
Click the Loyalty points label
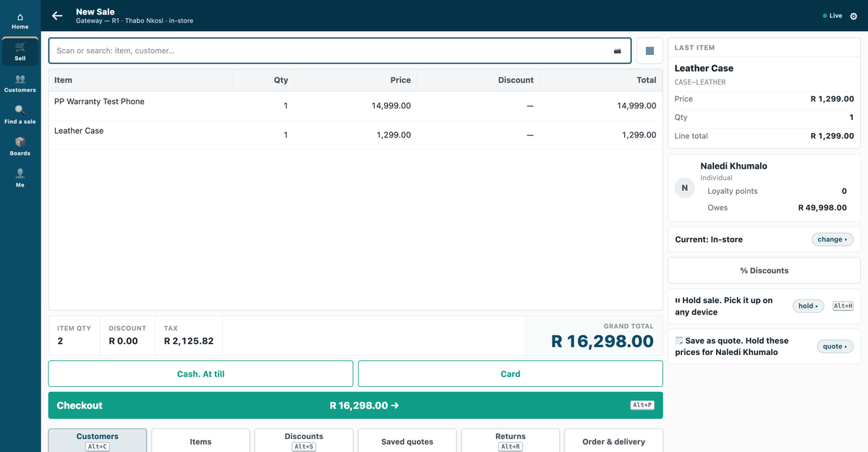(x=733, y=191)
